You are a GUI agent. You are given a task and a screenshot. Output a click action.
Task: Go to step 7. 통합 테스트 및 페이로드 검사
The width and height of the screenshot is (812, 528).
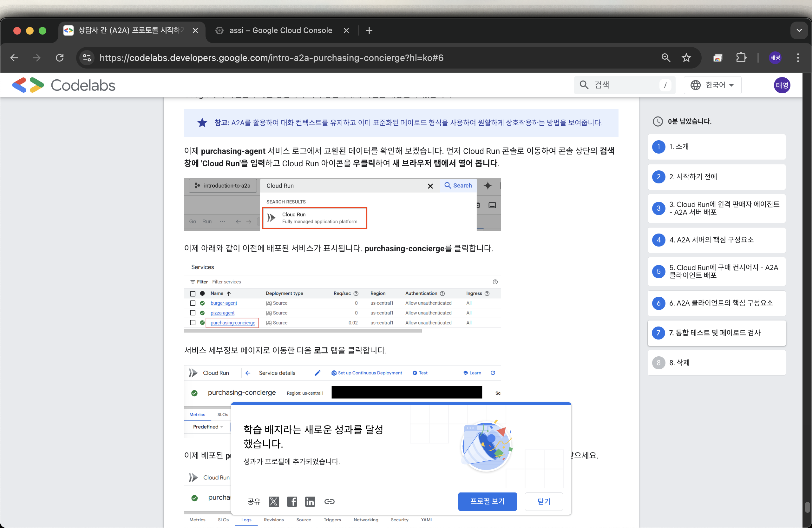(717, 333)
